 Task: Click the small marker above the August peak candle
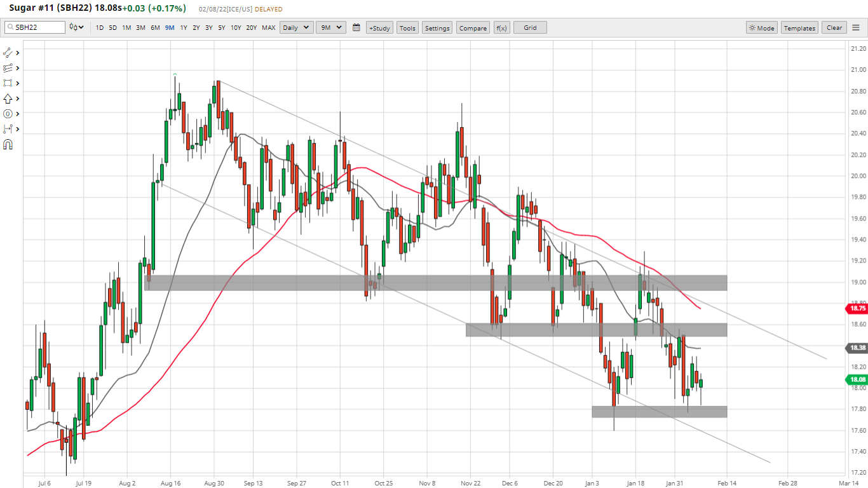point(175,74)
